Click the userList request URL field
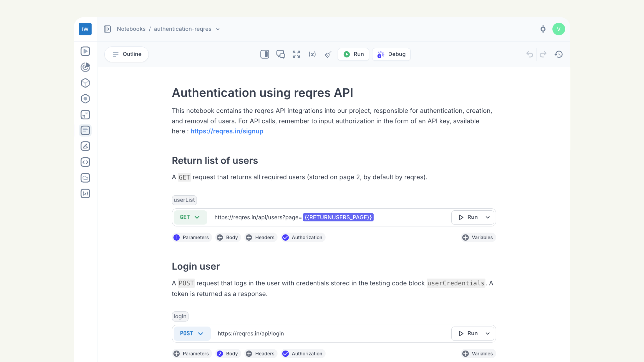 [329, 217]
